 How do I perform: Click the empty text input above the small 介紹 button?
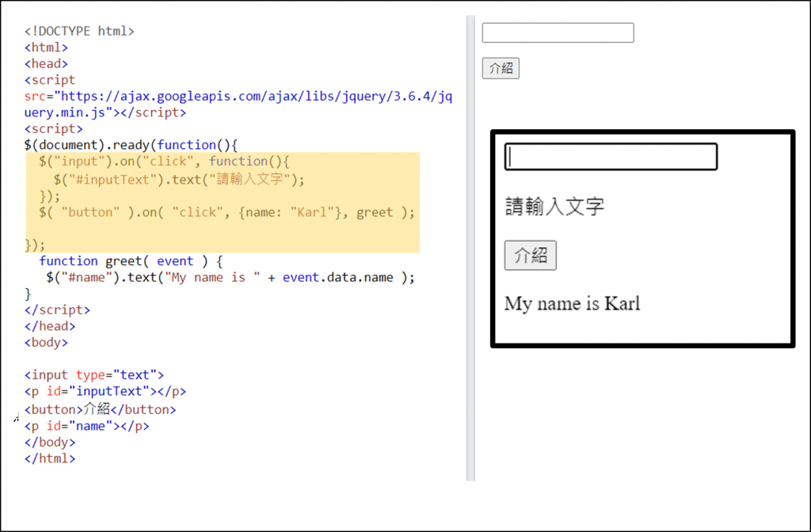558,32
